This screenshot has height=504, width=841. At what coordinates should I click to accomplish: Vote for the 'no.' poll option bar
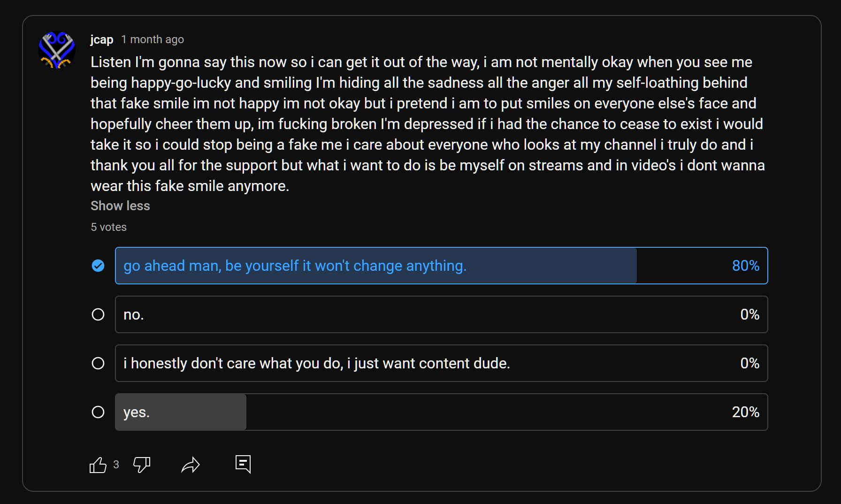pyautogui.click(x=441, y=314)
